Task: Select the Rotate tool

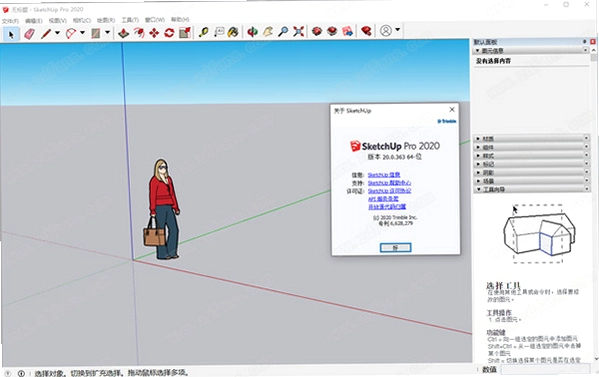Action: coord(169,33)
